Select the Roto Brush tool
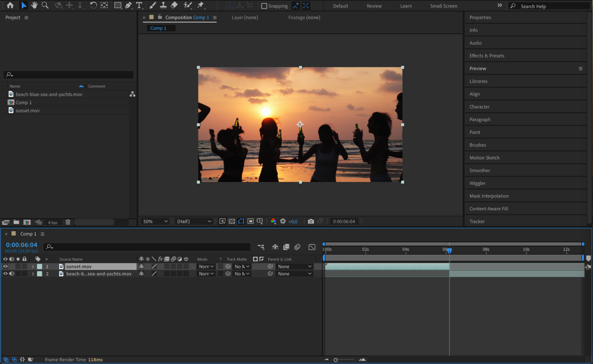 click(x=187, y=5)
